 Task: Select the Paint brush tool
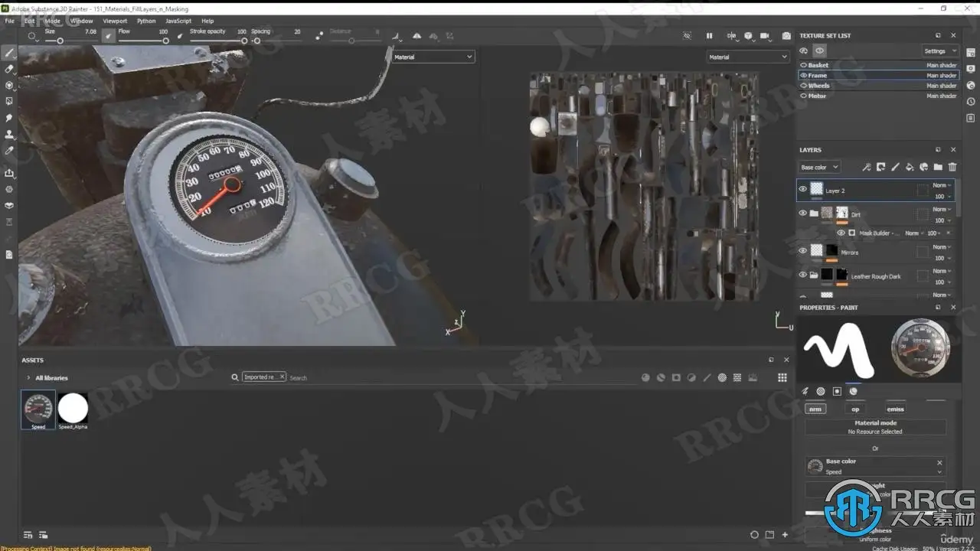tap(9, 54)
